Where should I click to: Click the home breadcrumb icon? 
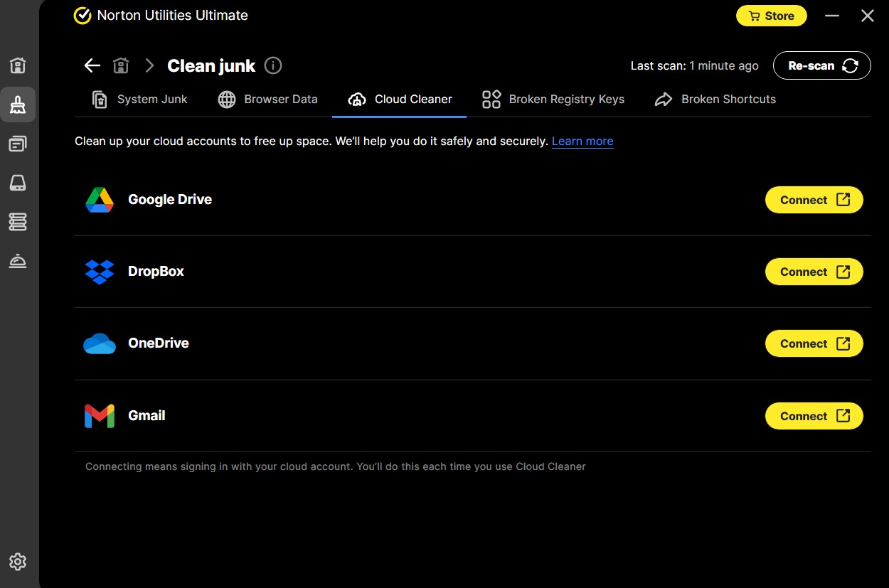tap(121, 65)
